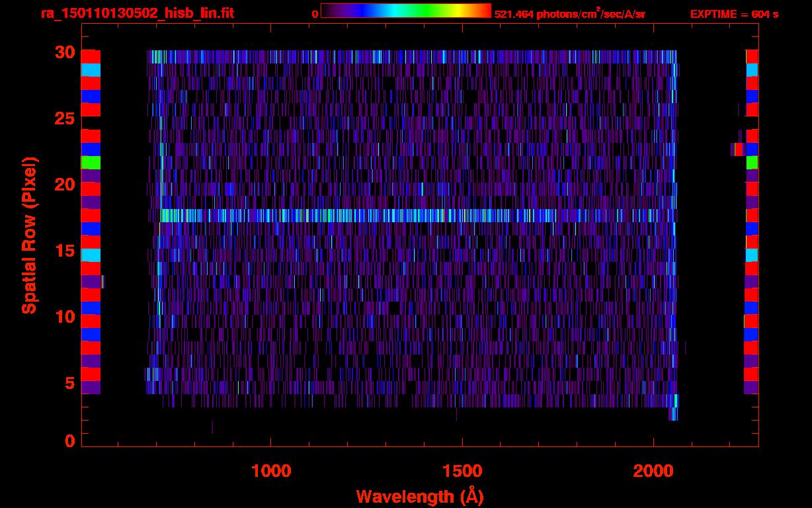812x508 pixels.
Task: Click the Wavelength (Å) axis label
Action: (420, 496)
